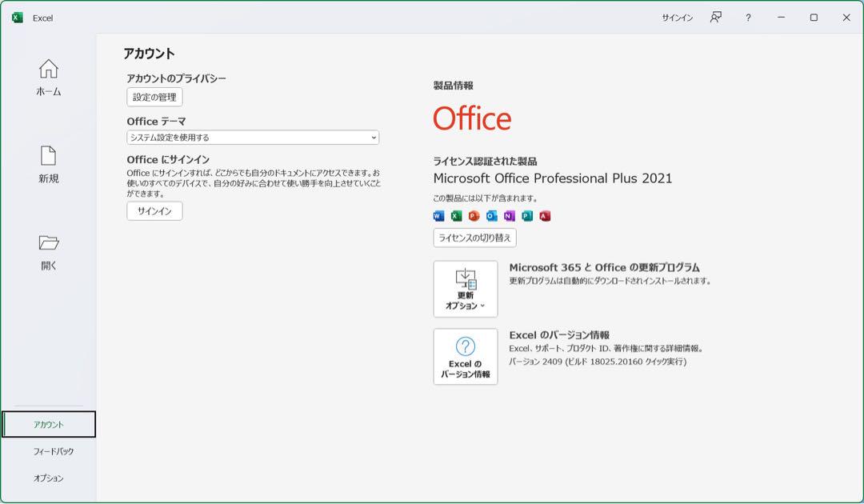The width and height of the screenshot is (864, 504).
Task: Click サインイン link in title bar
Action: 678,18
